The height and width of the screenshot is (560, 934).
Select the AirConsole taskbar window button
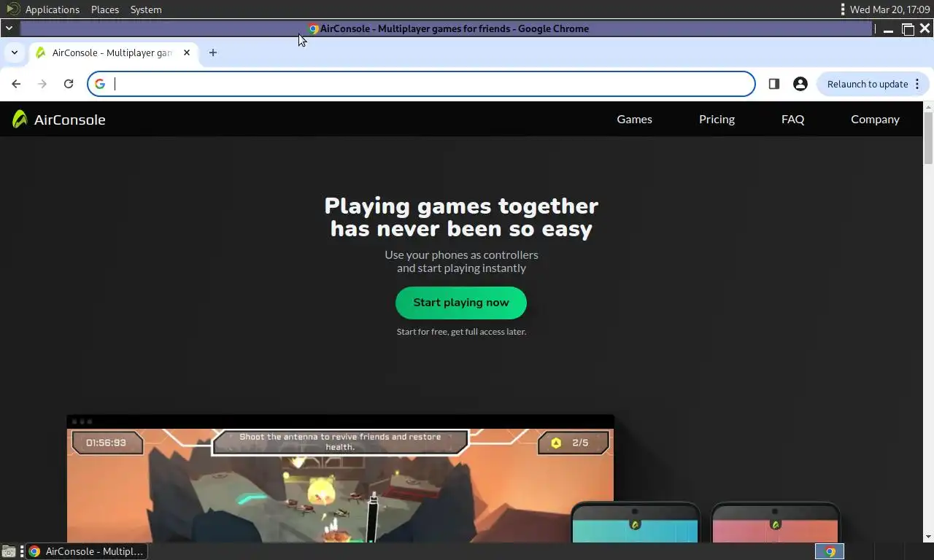tap(86, 551)
